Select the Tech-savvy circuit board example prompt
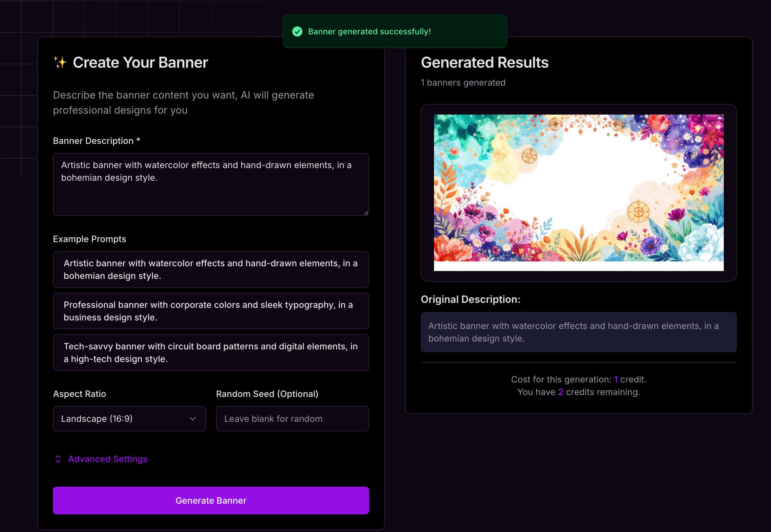The width and height of the screenshot is (771, 532). (211, 353)
